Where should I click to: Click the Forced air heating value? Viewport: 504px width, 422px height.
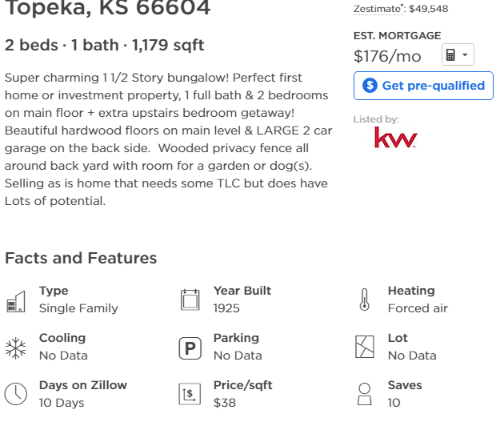418,308
